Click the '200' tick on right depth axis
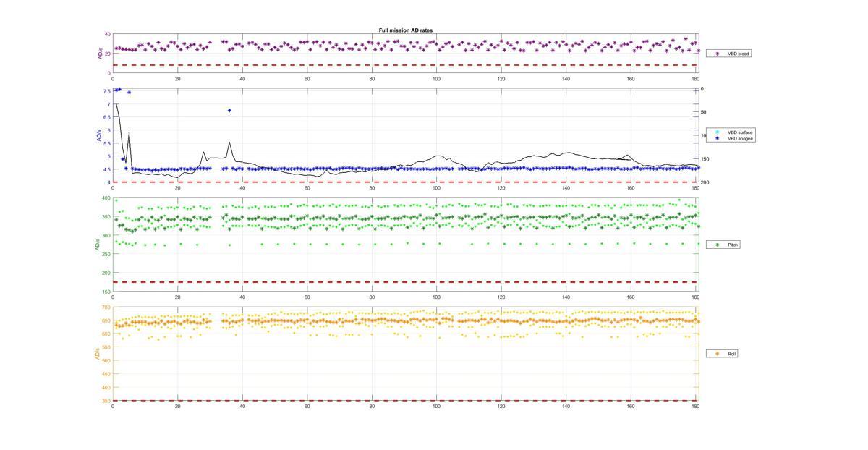The width and height of the screenshot is (868, 450). pos(705,182)
